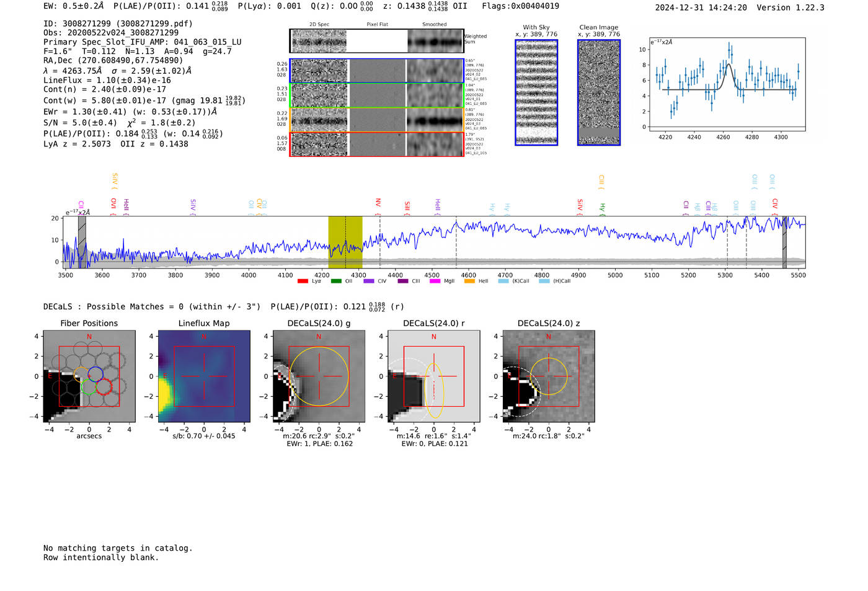Click the (H)CaII legend swatch
868x591 pixels.
pos(544,281)
